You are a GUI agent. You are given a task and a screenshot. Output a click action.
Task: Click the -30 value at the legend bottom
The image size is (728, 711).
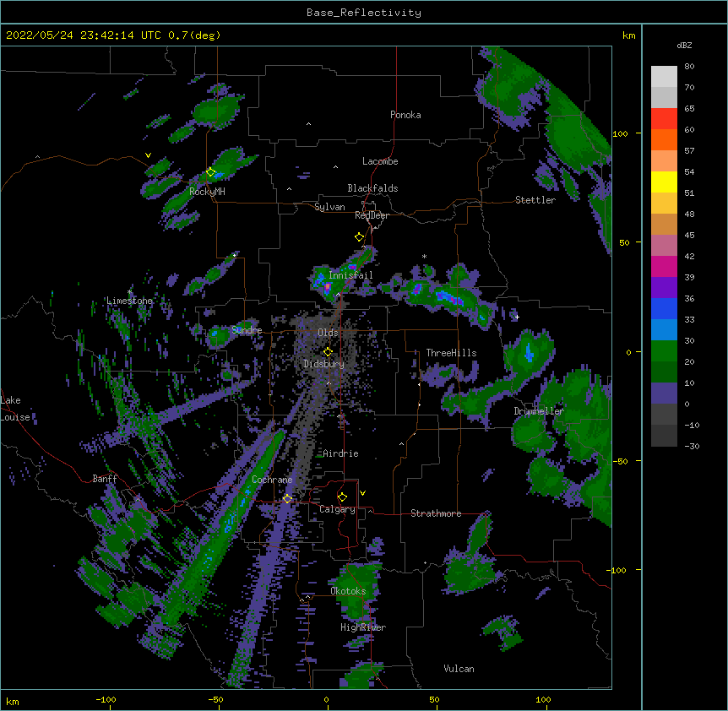[x=692, y=446]
